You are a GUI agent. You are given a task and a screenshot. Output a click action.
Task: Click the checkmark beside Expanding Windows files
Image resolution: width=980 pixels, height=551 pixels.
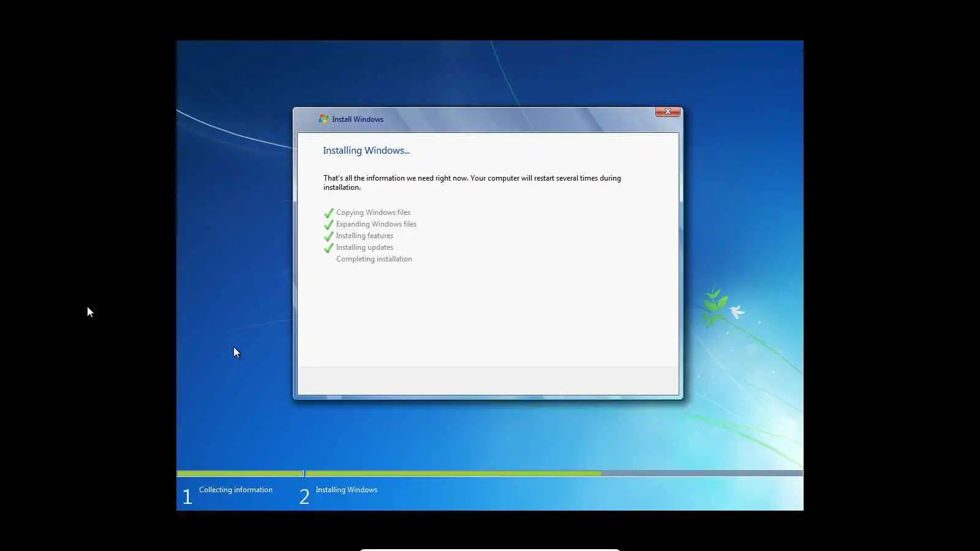[329, 225]
